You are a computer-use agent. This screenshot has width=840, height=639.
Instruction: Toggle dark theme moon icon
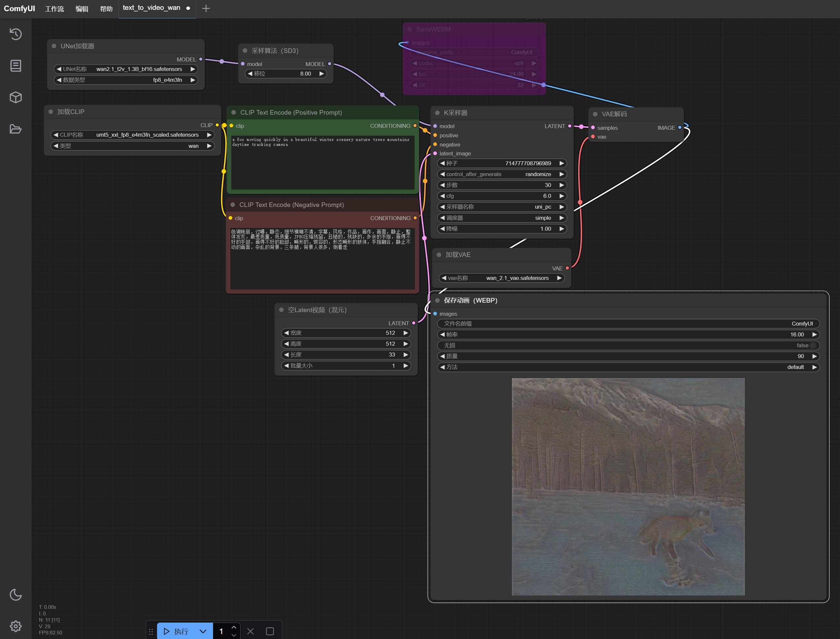pyautogui.click(x=15, y=595)
